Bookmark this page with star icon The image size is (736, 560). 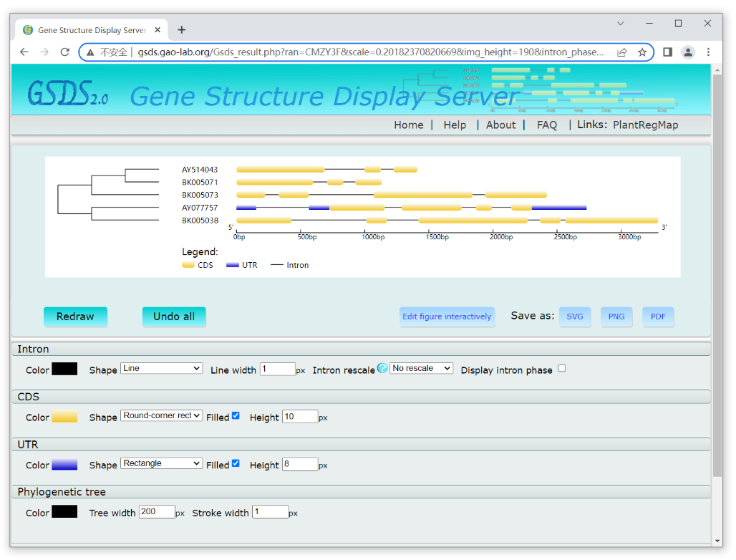click(x=642, y=52)
